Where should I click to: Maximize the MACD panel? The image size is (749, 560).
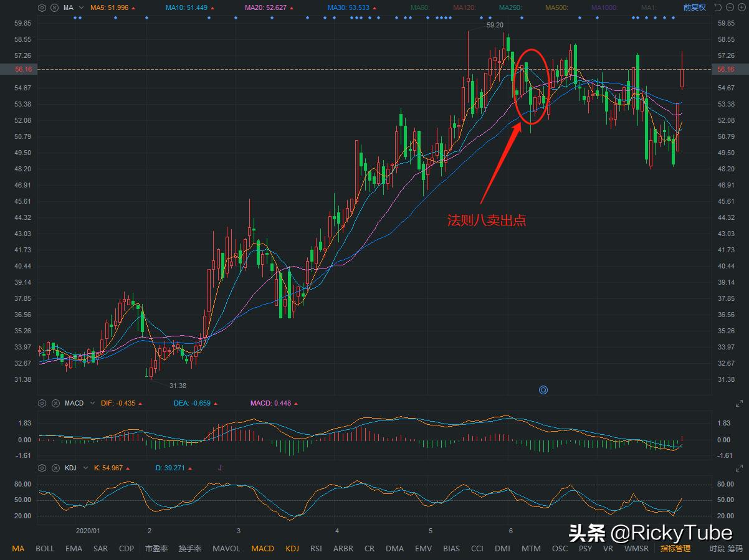[x=740, y=403]
